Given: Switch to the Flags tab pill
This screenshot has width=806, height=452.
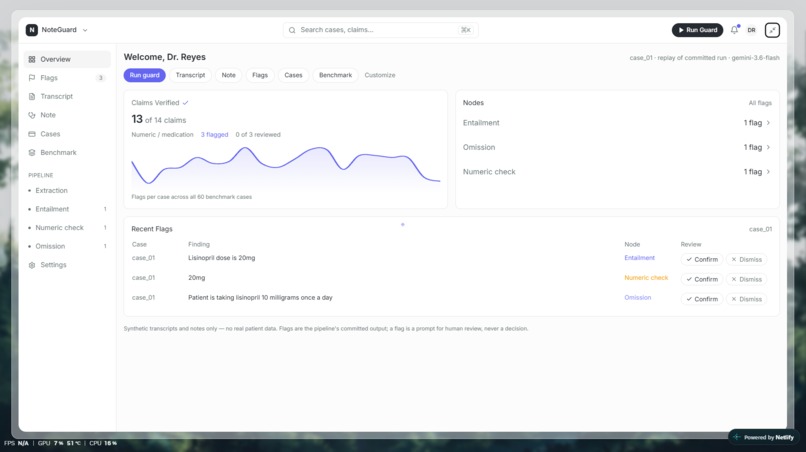Looking at the screenshot, I should (260, 75).
